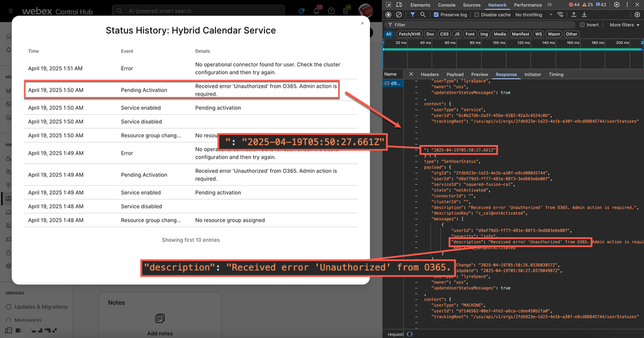This screenshot has height=338, width=644.
Task: Open DevTools three-dot customize menu
Action: 627,5
